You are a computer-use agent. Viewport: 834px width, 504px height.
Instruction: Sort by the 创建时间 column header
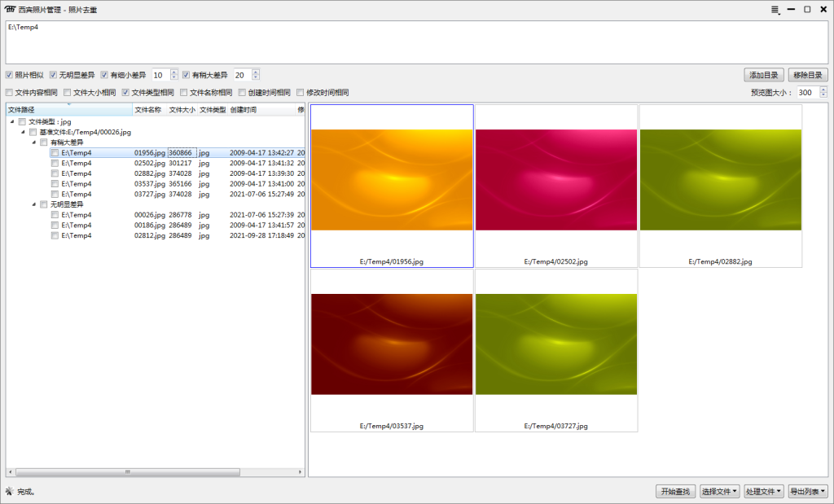tap(261, 110)
